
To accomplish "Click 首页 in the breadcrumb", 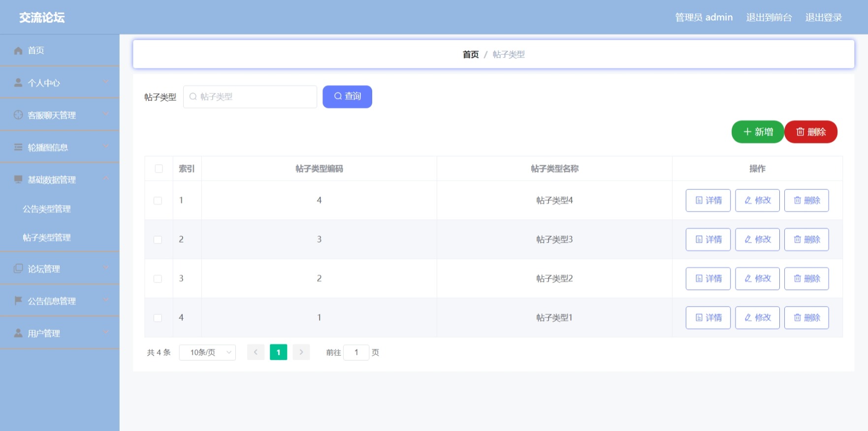I will (x=471, y=54).
